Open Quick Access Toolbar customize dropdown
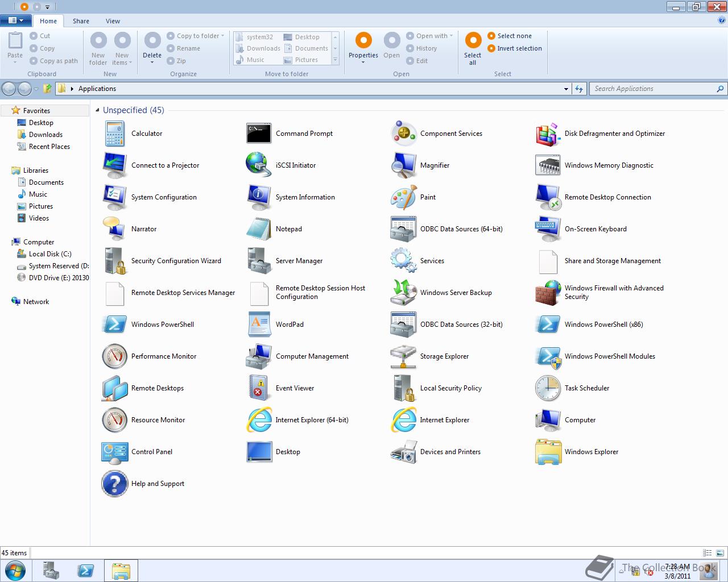 coord(47,7)
